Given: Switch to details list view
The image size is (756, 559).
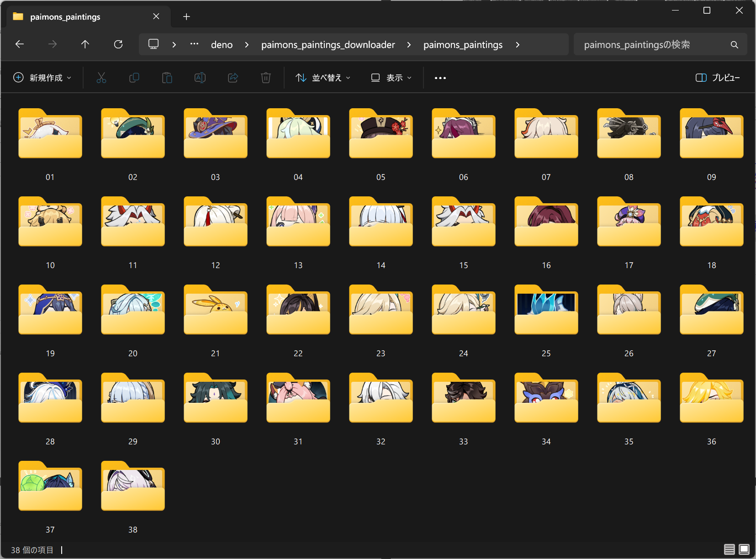Looking at the screenshot, I should point(730,549).
